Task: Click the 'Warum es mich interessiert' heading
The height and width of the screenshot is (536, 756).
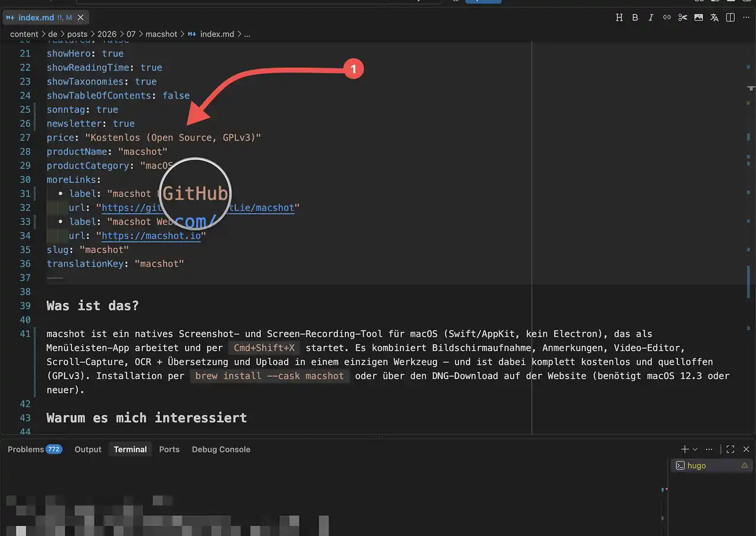Action: pos(146,418)
